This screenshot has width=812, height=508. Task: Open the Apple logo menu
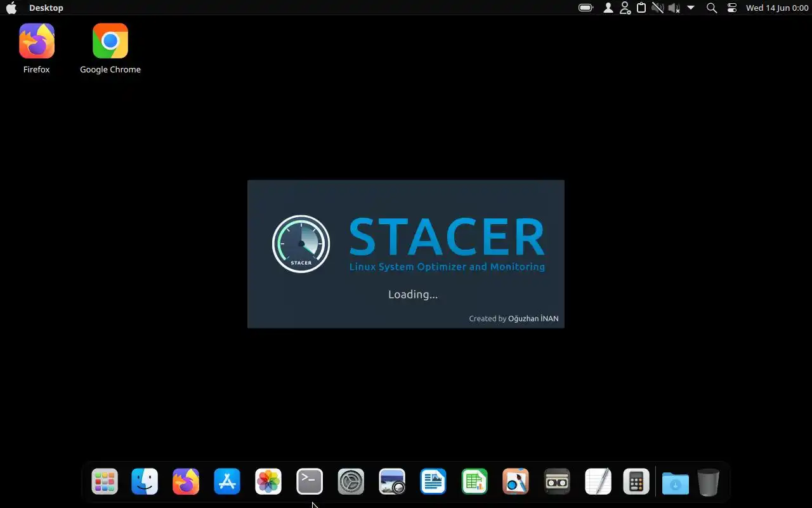pyautogui.click(x=11, y=8)
